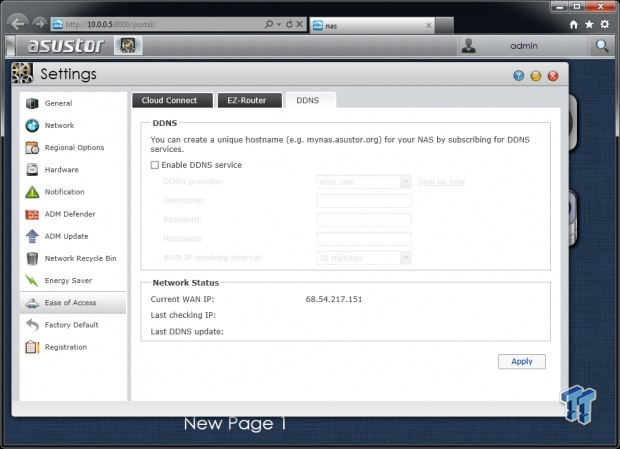Refresh the page in the browser
620x449 pixels.
tap(289, 24)
